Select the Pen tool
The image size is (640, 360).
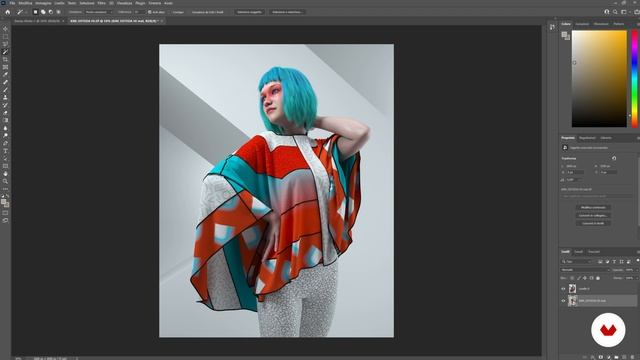click(x=5, y=143)
